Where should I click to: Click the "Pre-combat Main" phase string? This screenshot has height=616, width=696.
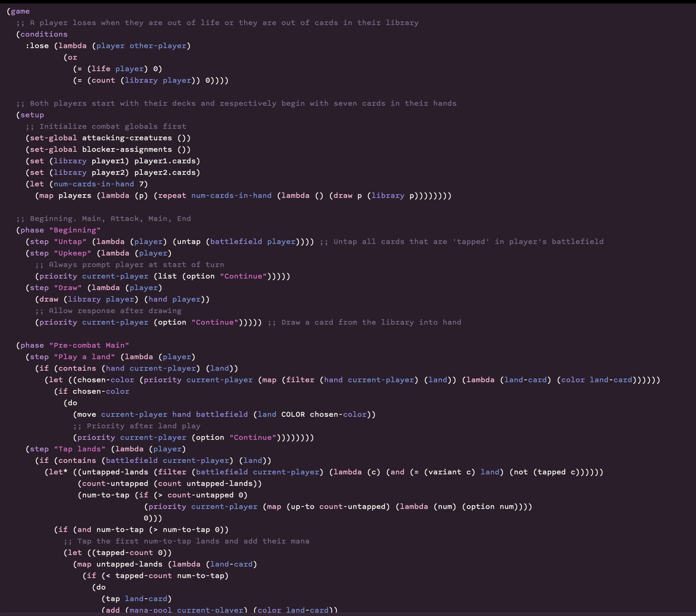[x=89, y=345]
